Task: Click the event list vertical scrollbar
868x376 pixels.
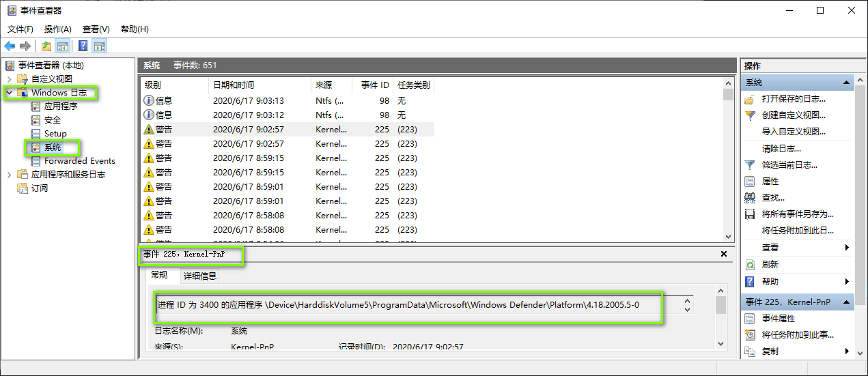Action: (728, 160)
